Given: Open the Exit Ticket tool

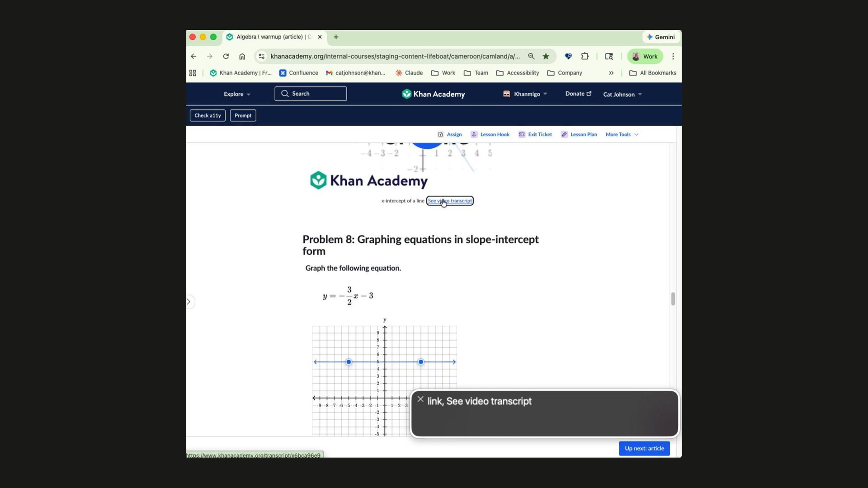Looking at the screenshot, I should pos(535,134).
